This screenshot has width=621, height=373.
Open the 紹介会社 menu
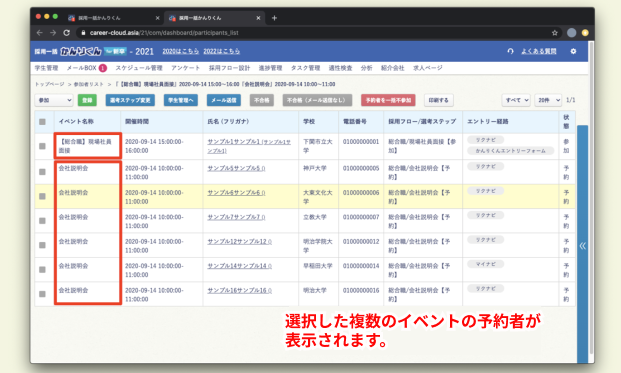point(392,68)
